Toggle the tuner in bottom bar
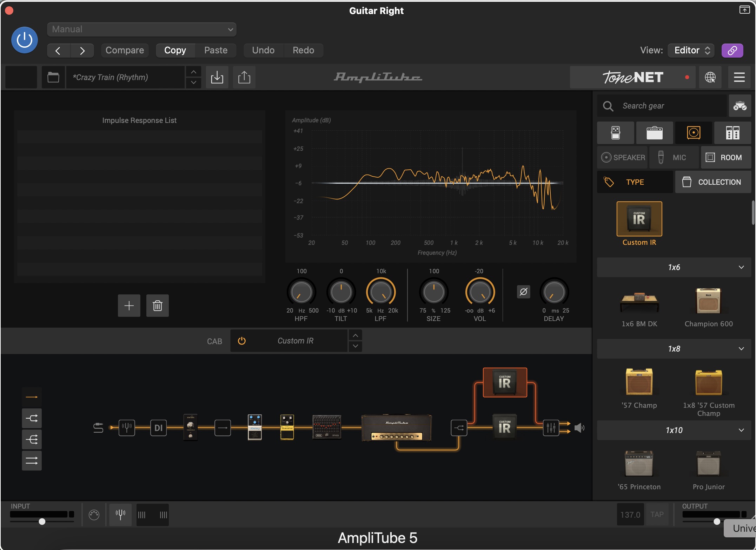756x550 pixels. (x=120, y=515)
